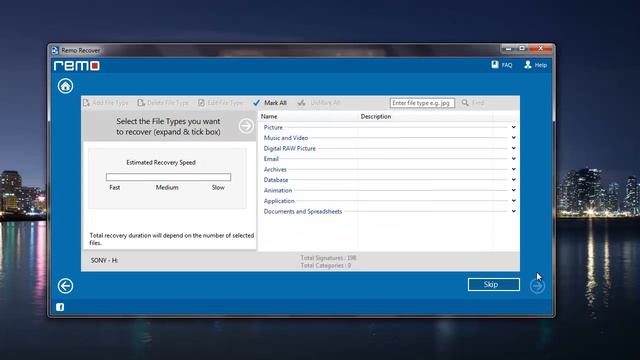This screenshot has width=640, height=360.
Task: Click the Medium speed label
Action: 167,187
